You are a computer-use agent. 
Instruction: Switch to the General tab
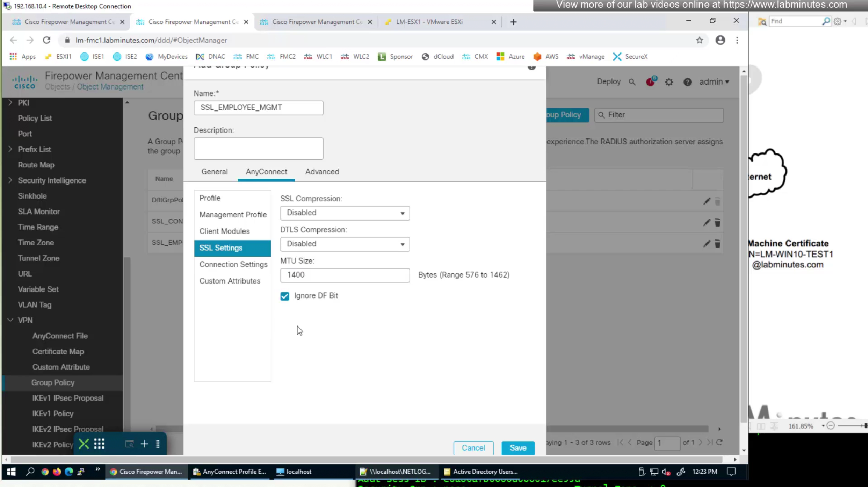pyautogui.click(x=214, y=172)
